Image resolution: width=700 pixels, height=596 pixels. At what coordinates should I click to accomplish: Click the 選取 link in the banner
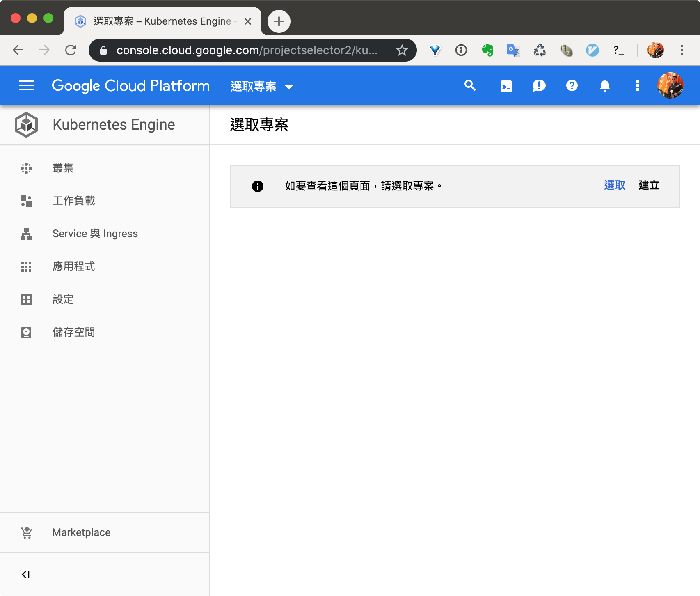coord(615,186)
